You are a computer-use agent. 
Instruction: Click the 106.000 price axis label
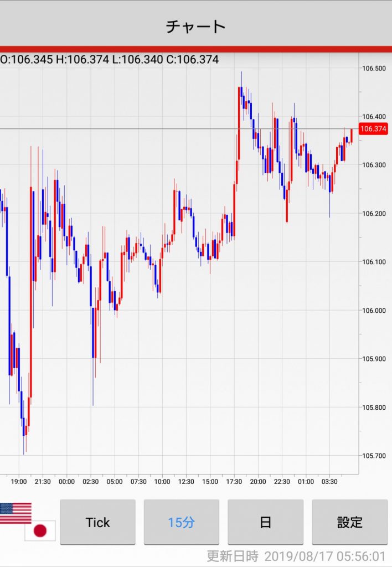click(374, 311)
